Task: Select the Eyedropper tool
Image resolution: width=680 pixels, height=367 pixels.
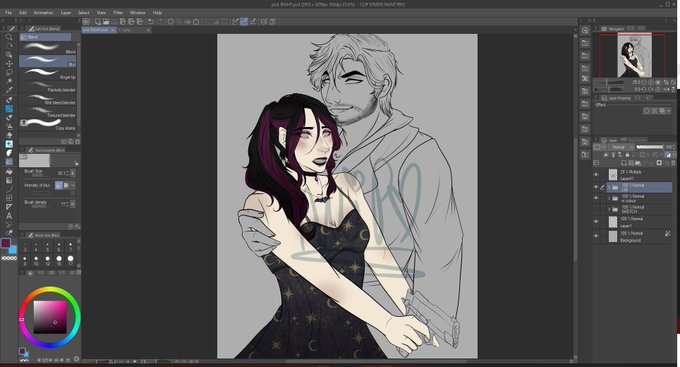Action: 9,90
